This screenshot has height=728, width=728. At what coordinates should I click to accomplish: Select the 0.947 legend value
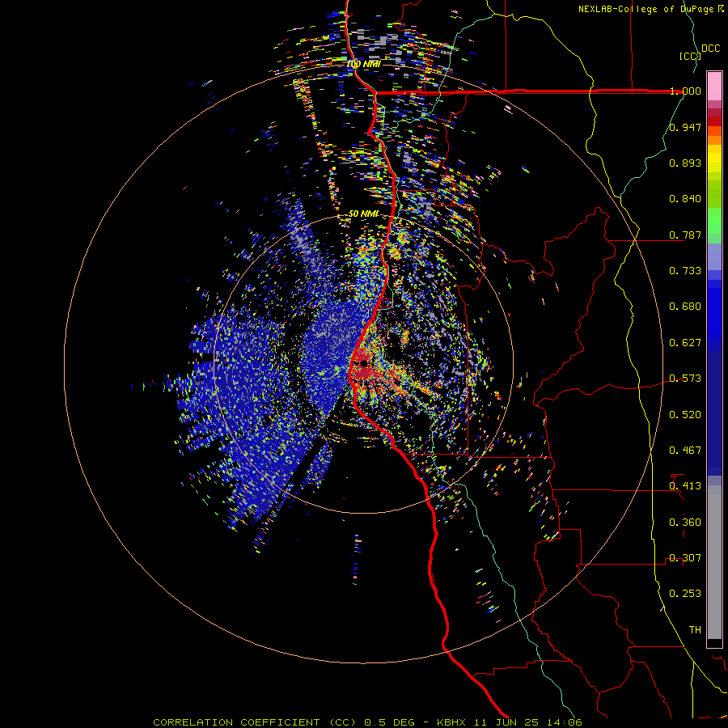[685, 127]
